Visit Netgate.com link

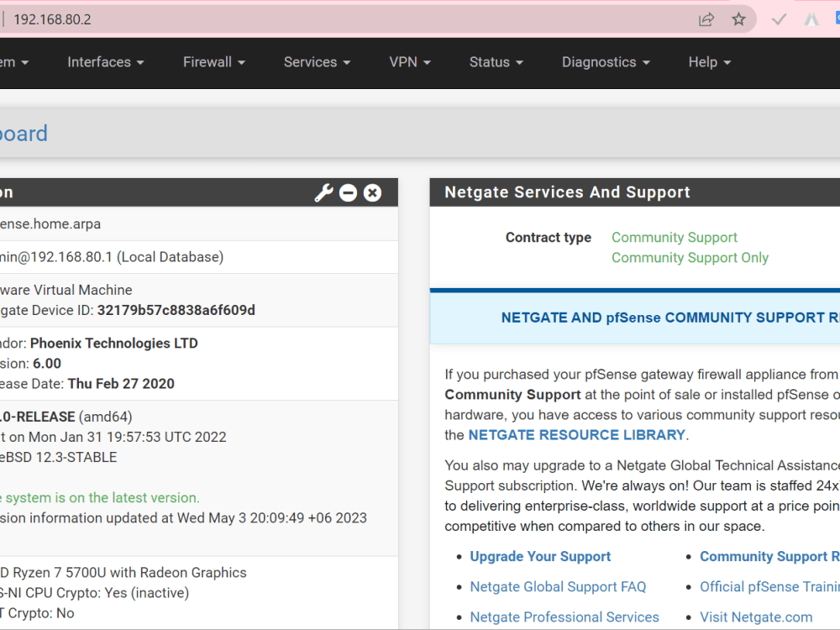(756, 617)
